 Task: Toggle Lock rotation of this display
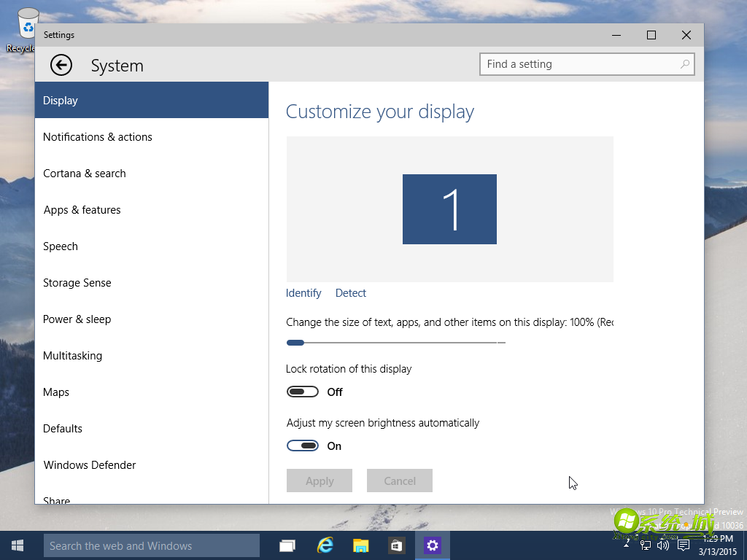tap(303, 392)
